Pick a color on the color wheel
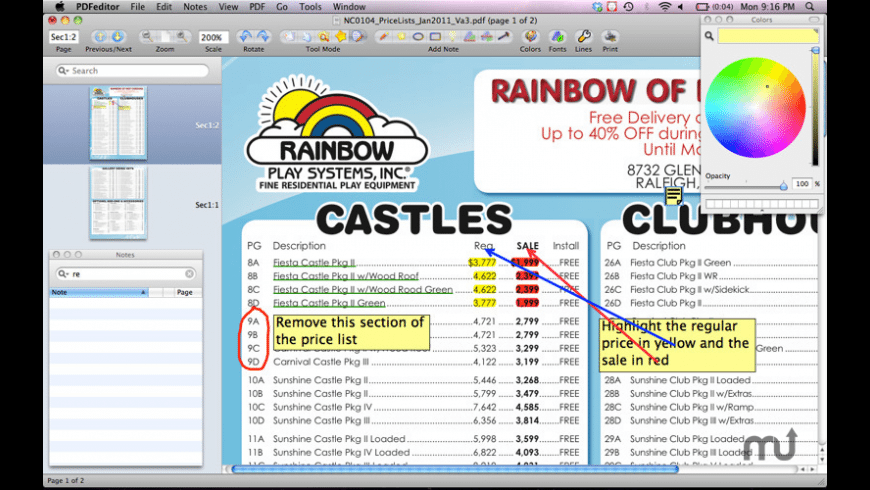The height and width of the screenshot is (490, 870). (x=755, y=108)
